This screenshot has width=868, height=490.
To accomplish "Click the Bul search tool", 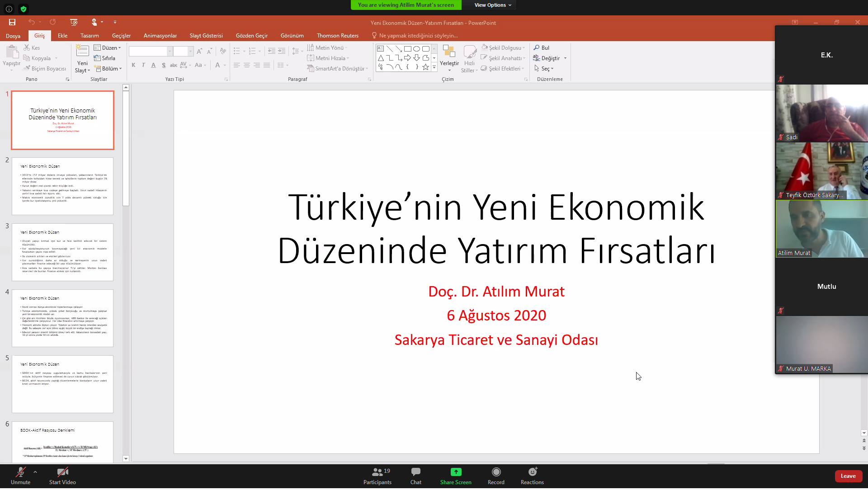I will pyautogui.click(x=542, y=48).
